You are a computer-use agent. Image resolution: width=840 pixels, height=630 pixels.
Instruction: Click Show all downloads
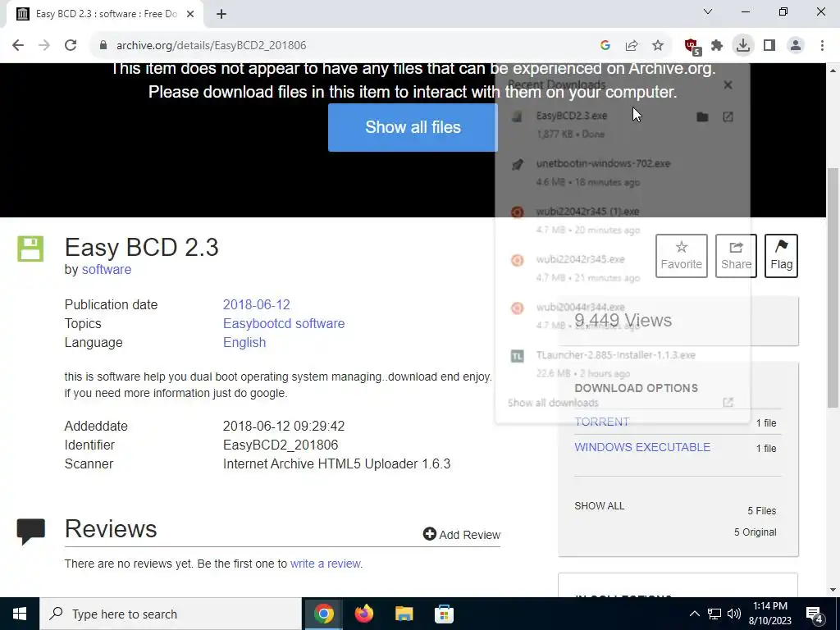pos(553,403)
